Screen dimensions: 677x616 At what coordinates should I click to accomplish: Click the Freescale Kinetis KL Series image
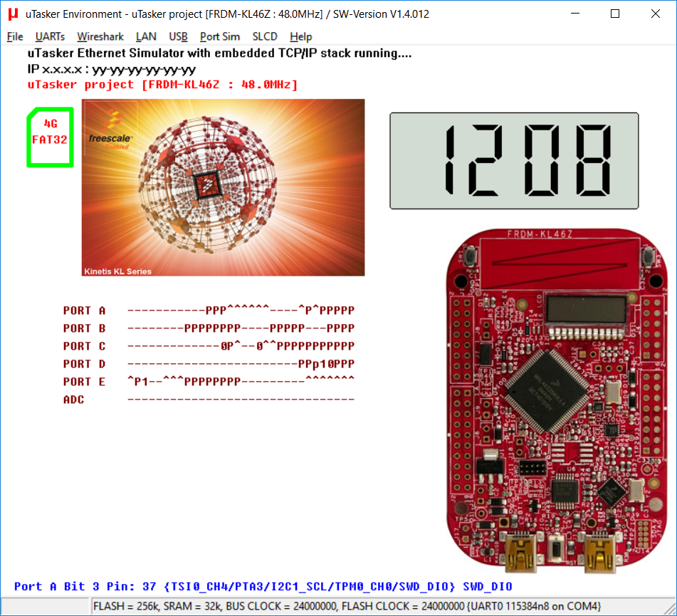(x=224, y=187)
